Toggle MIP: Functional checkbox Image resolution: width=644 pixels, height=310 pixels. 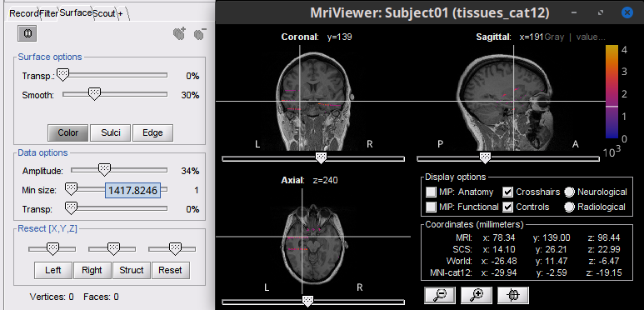tap(431, 207)
